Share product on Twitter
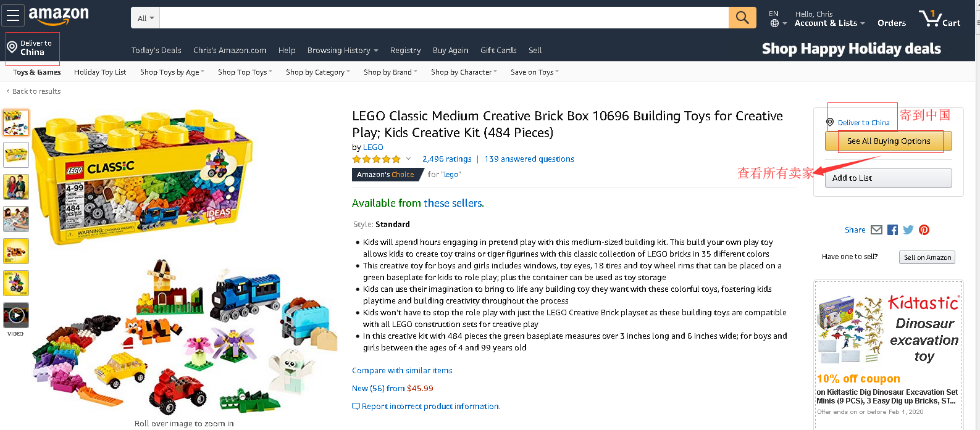This screenshot has height=430, width=980. [908, 230]
